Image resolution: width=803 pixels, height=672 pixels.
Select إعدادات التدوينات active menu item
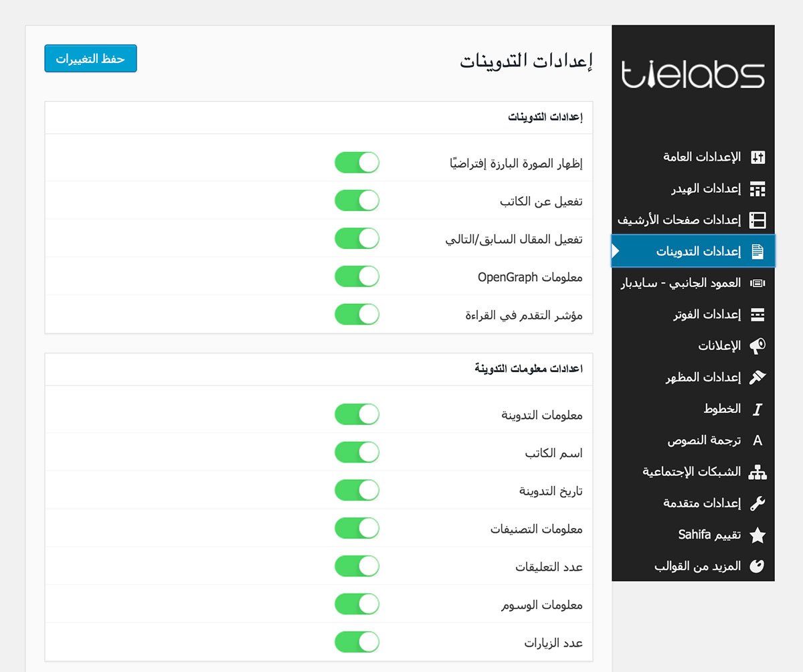tap(693, 252)
